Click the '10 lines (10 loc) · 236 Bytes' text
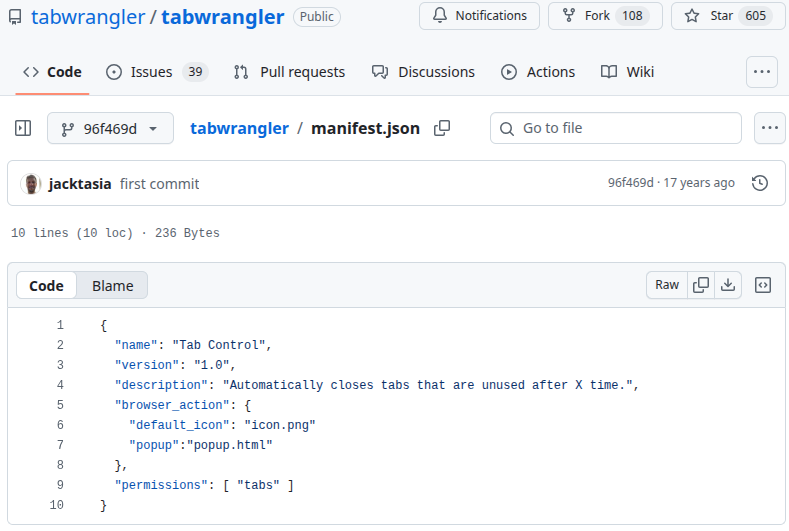Viewport: 789px width, 531px height. pyautogui.click(x=115, y=233)
